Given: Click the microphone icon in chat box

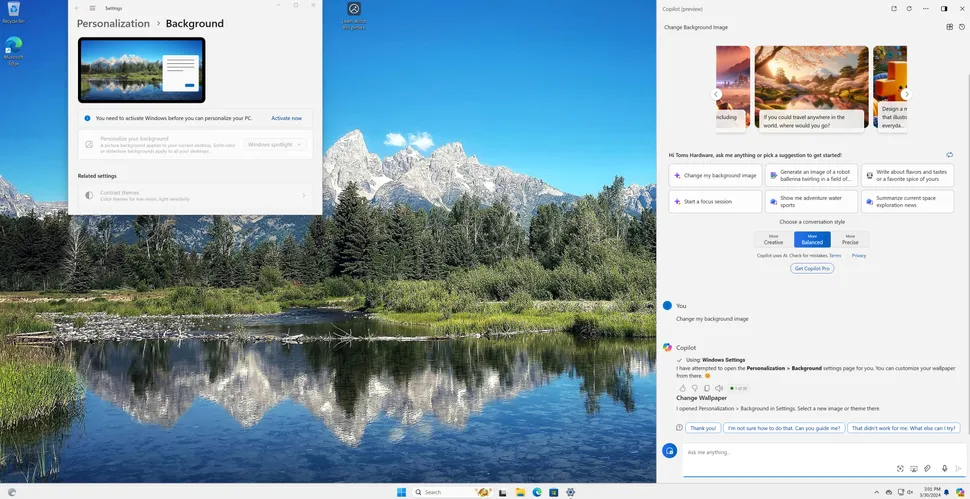Looking at the screenshot, I should 944,468.
